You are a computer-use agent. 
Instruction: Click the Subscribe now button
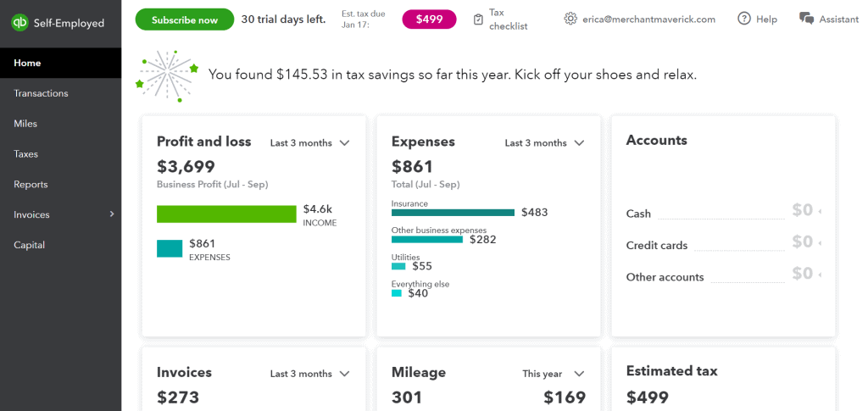(185, 19)
